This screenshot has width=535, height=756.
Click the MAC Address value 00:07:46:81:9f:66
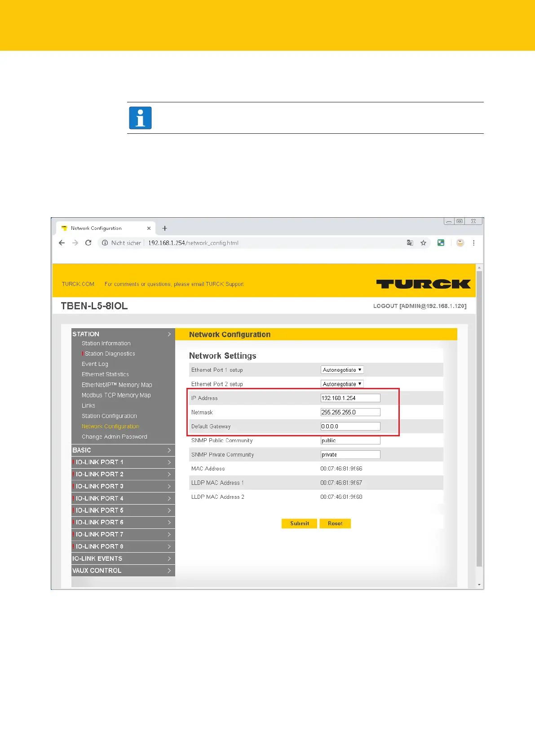(x=341, y=469)
